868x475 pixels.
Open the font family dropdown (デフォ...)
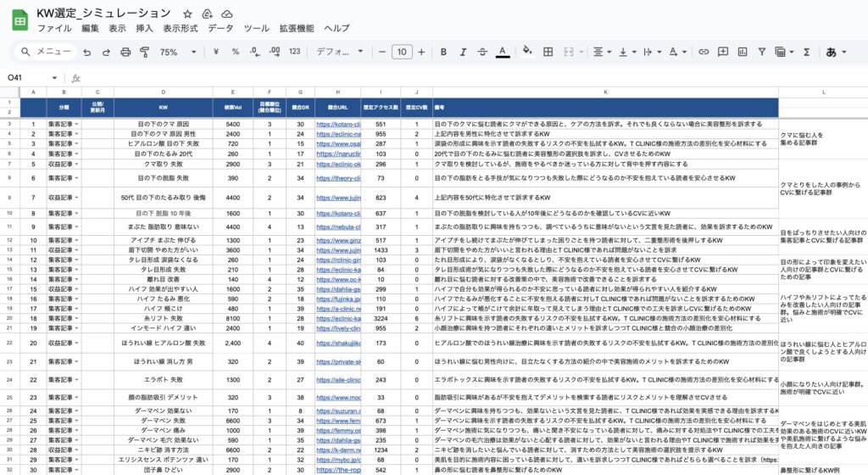point(336,52)
